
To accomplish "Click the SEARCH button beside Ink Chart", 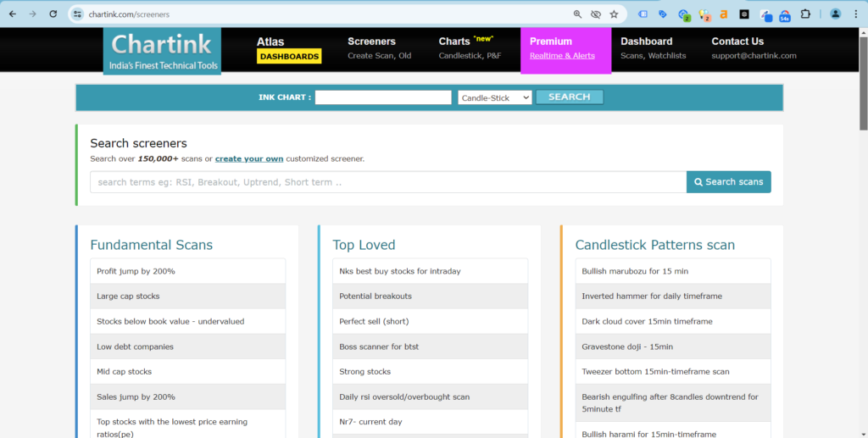I will (x=569, y=97).
